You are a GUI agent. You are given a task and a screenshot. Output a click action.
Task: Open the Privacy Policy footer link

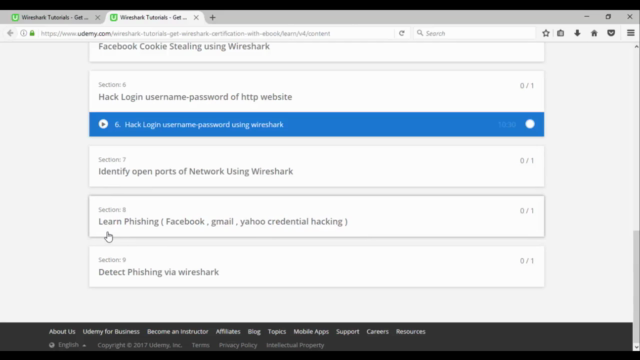tap(238, 345)
